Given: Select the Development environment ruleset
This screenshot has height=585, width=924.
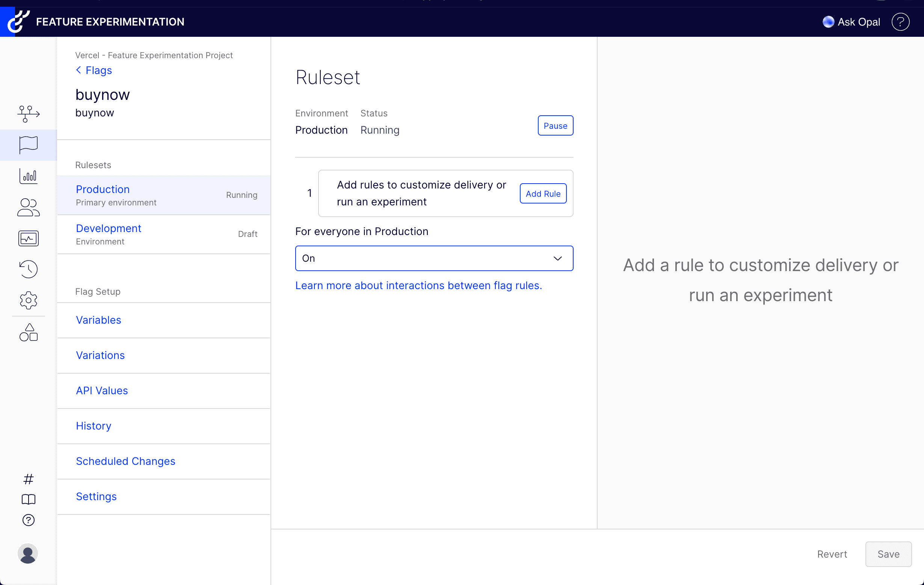Looking at the screenshot, I should [x=109, y=229].
